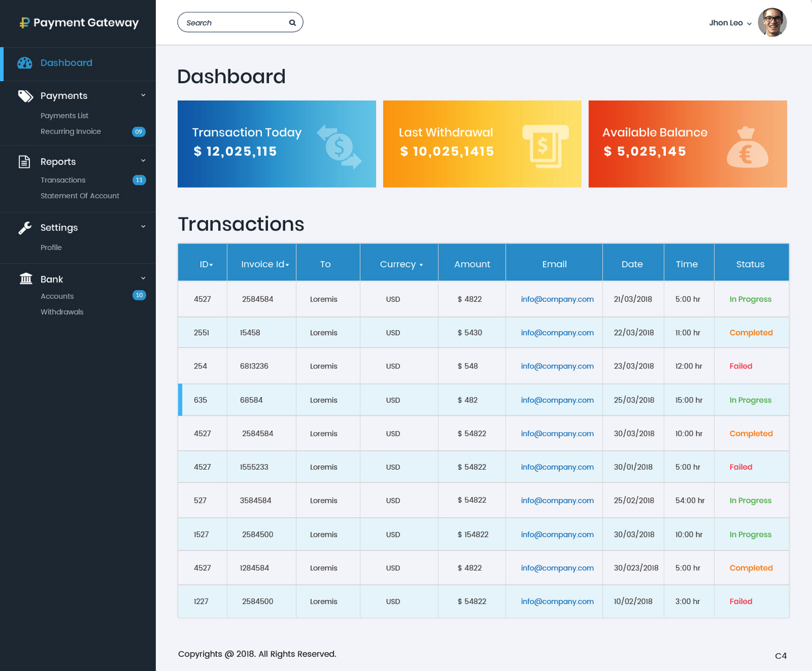Click info@company.com email in first row
The width and height of the screenshot is (812, 671).
click(x=557, y=299)
